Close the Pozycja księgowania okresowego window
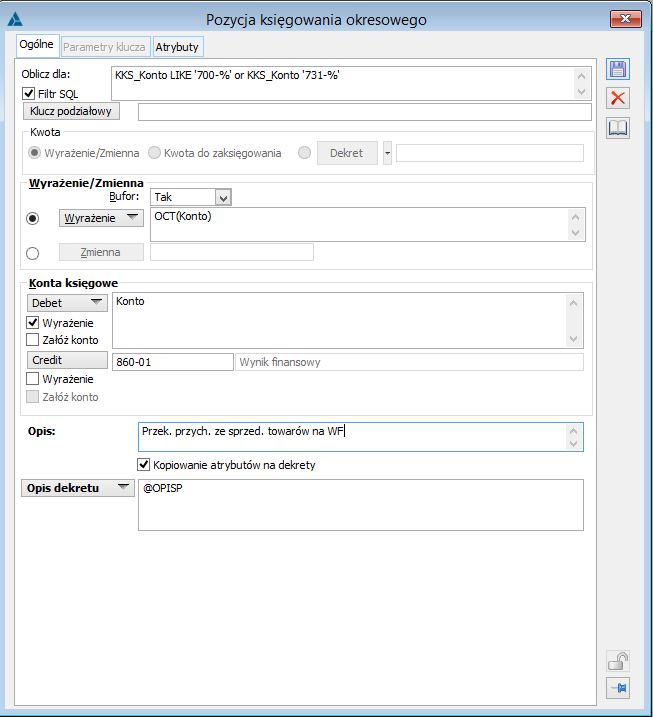 [x=626, y=18]
